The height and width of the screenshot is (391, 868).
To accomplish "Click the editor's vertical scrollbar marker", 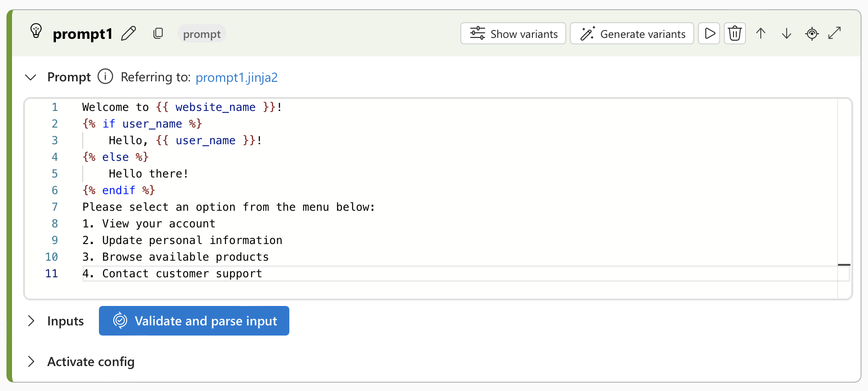I will [844, 265].
